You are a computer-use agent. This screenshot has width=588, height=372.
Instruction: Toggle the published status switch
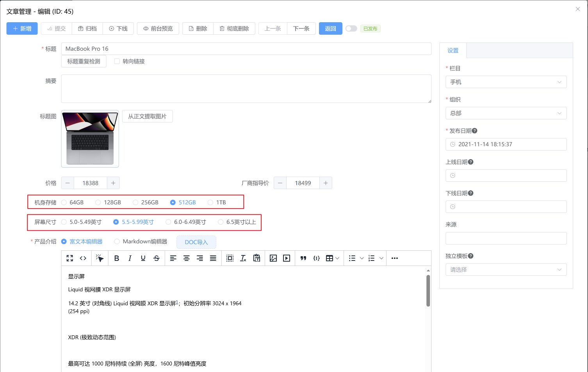coord(351,28)
